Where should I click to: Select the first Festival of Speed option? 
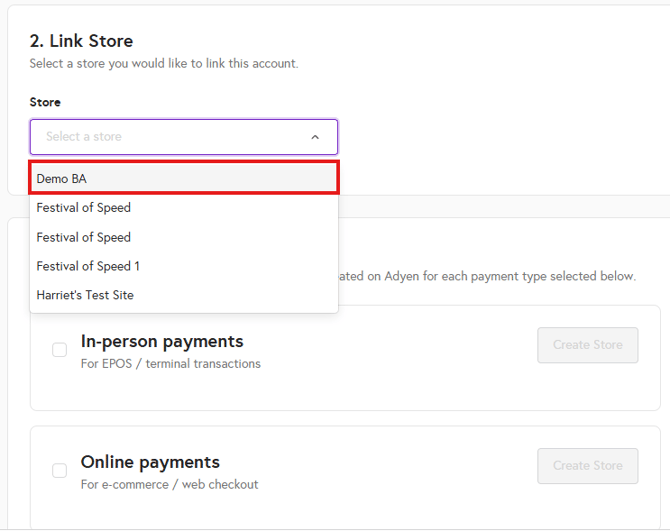(84, 208)
